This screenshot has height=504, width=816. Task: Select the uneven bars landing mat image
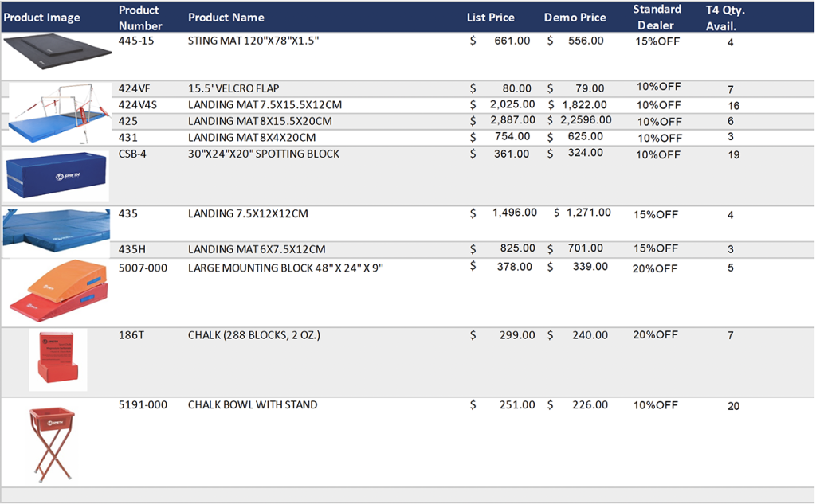click(58, 111)
